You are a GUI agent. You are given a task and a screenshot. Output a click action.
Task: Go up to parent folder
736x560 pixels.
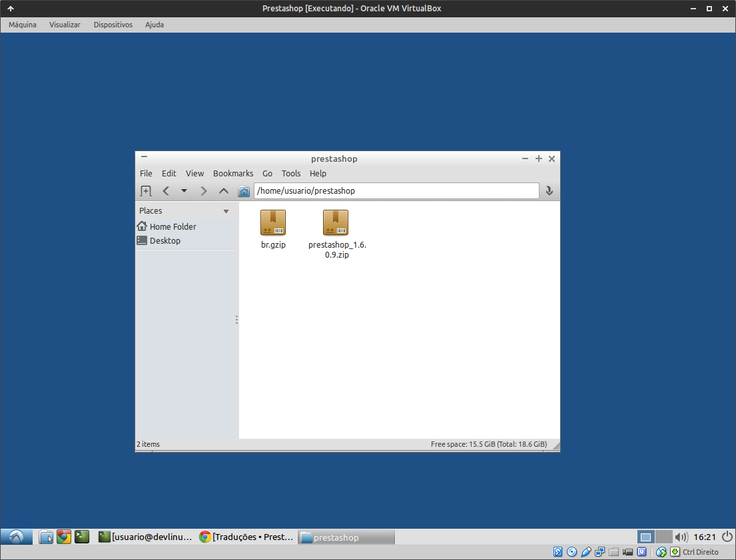pyautogui.click(x=224, y=191)
